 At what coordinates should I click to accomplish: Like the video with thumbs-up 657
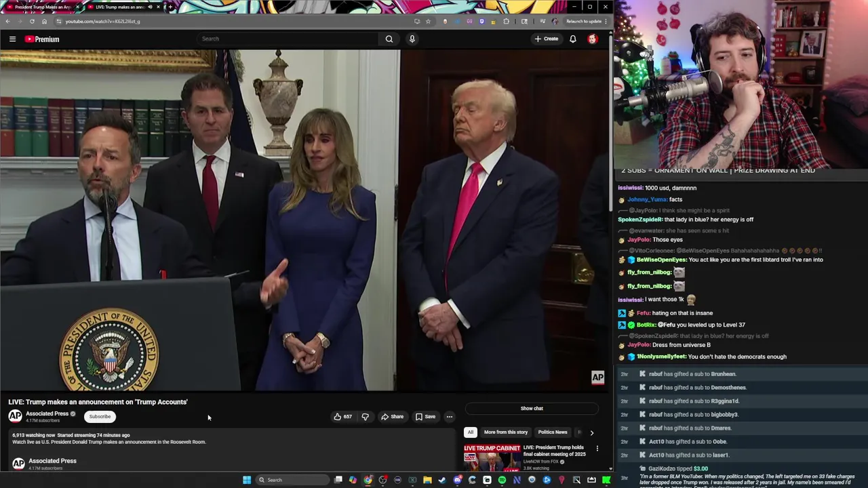[342, 417]
